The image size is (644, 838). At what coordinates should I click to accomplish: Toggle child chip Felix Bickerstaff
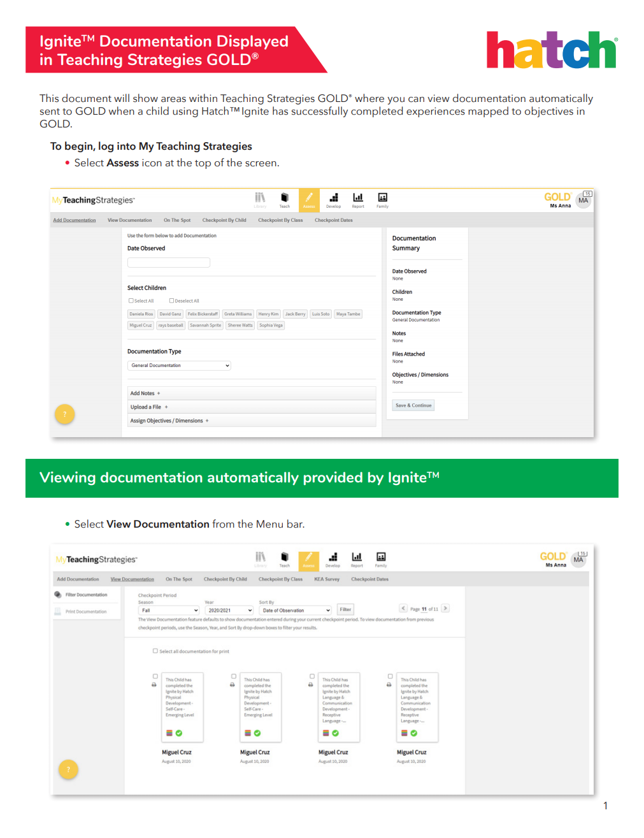[203, 314]
